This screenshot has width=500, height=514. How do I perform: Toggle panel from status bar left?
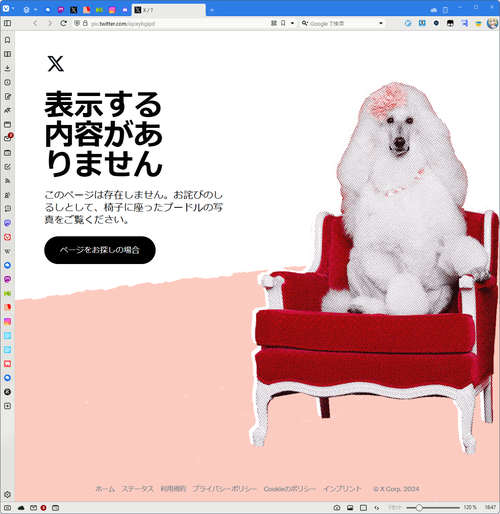coord(7,508)
